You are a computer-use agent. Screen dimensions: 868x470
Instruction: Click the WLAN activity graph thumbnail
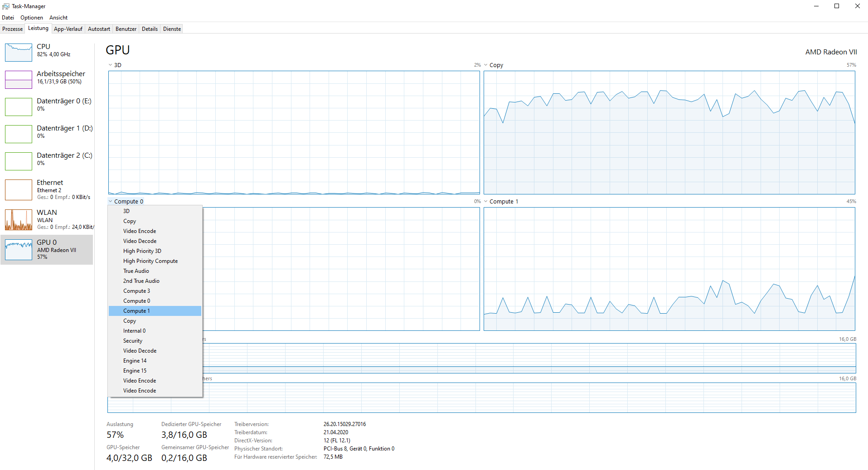point(19,220)
